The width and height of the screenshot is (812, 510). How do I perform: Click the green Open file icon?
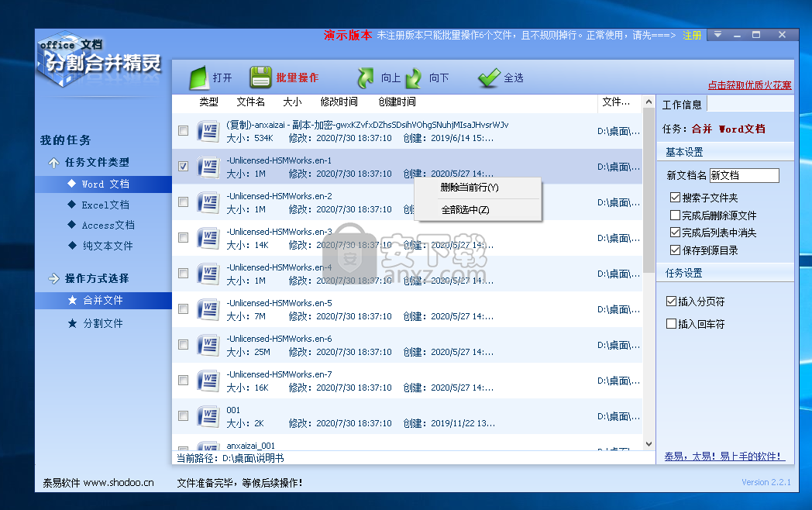coord(199,78)
